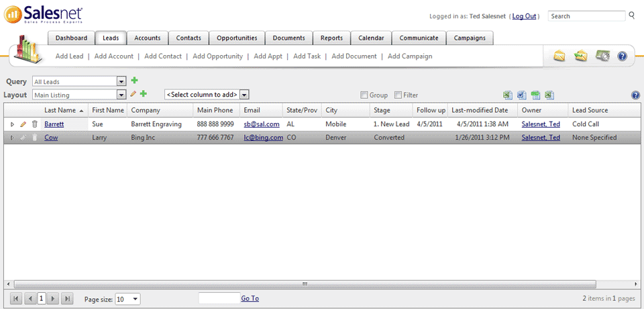Click the Word export icon above the grid
644x309 pixels.
coord(522,95)
